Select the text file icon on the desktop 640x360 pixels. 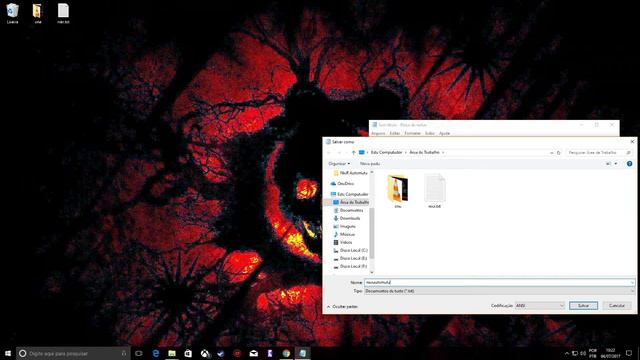[x=63, y=13]
